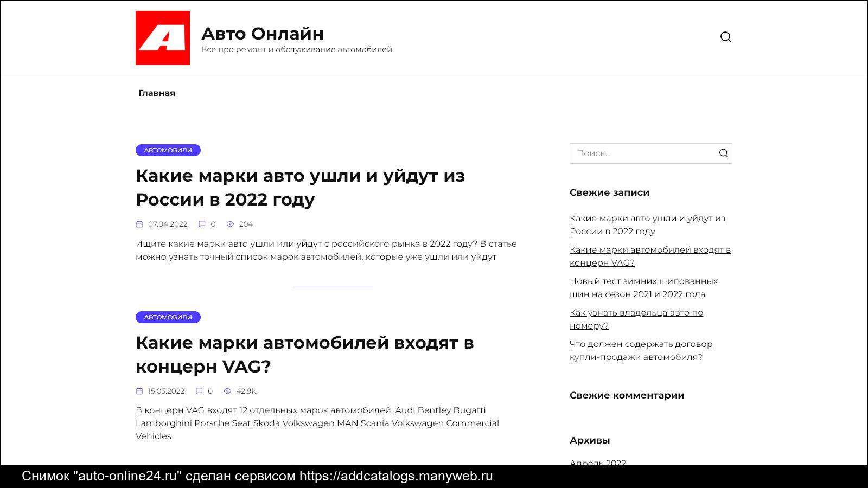
Task: Click views eye icon next to 204
Action: [x=230, y=224]
